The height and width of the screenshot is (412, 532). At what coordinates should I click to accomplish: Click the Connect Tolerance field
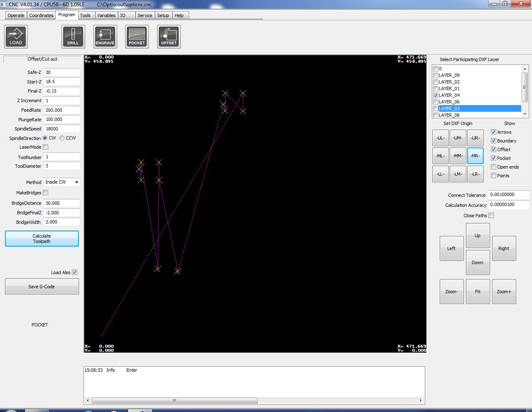[x=509, y=194]
